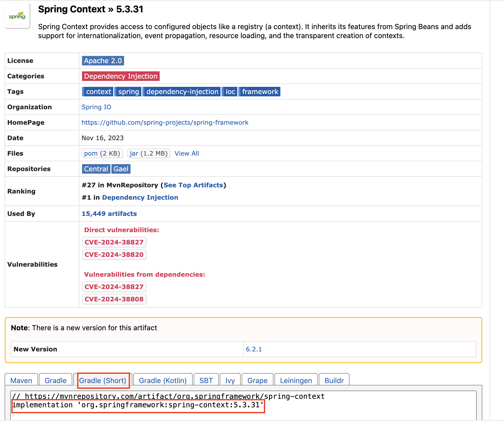Select the framework tag
The height and width of the screenshot is (422, 504).
coord(260,92)
